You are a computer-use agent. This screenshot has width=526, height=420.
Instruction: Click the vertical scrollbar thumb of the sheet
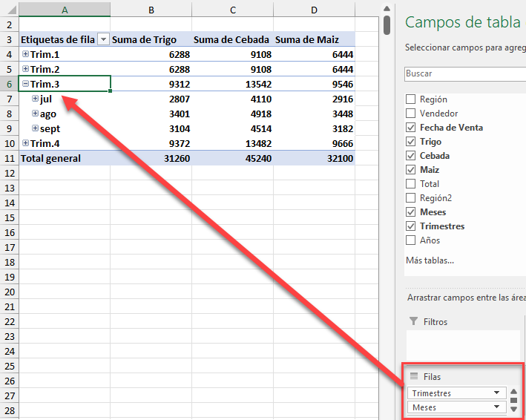click(387, 25)
